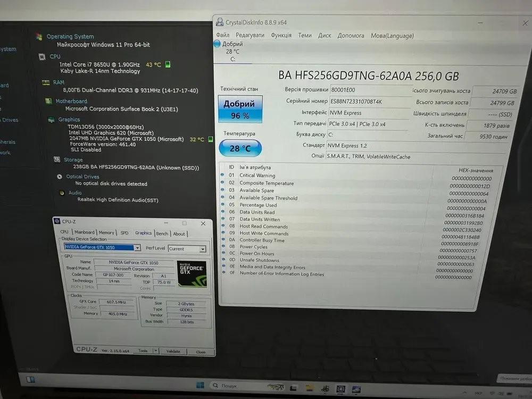This screenshot has width=532, height=399.
Task: Click the Optical Drives disc icon
Action: 60,177
